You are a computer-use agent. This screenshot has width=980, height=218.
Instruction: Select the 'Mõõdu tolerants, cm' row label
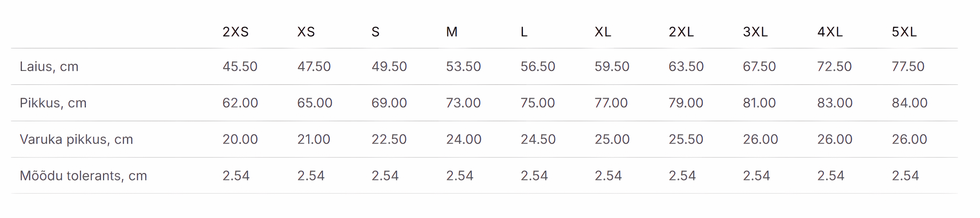83,176
